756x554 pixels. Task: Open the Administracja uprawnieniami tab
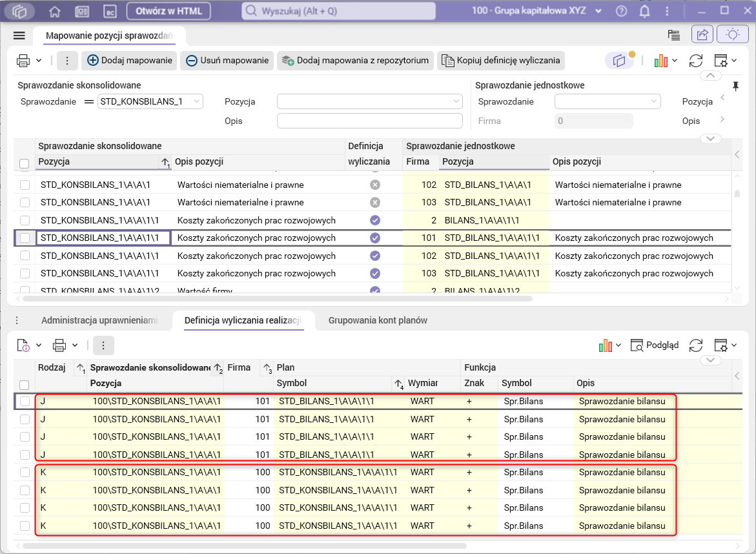pos(99,320)
